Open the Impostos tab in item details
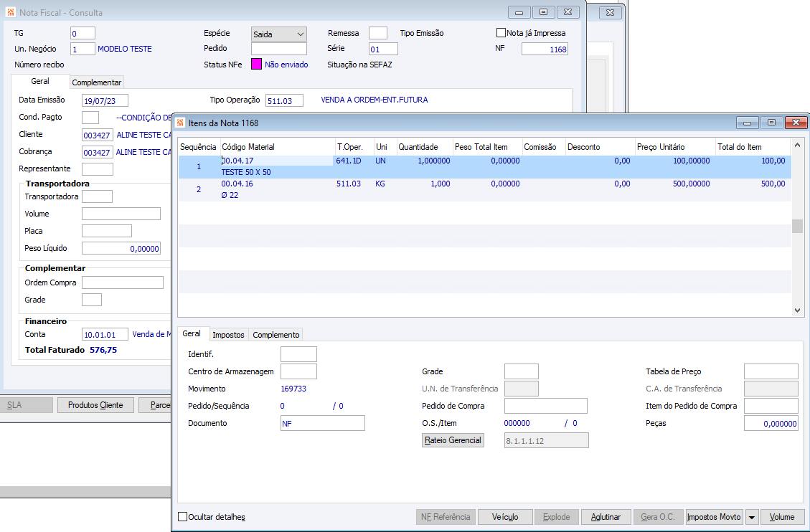This screenshot has width=810, height=532. 228,335
